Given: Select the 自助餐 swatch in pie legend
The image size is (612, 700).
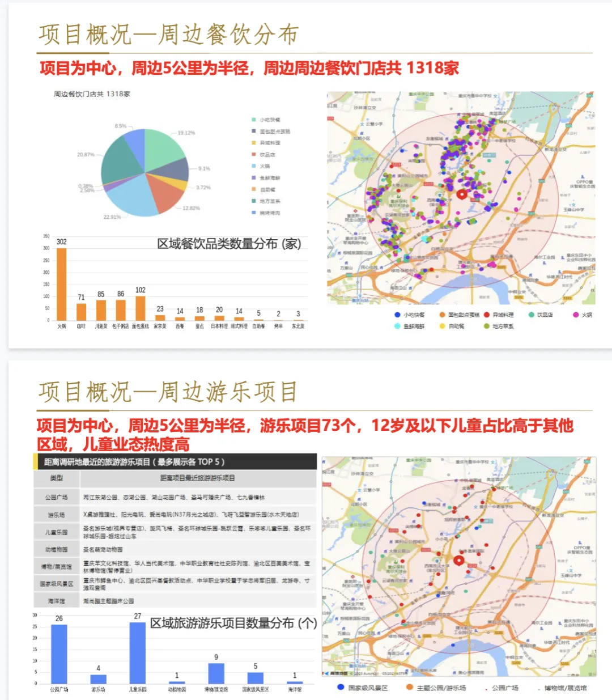Looking at the screenshot, I should tap(254, 189).
